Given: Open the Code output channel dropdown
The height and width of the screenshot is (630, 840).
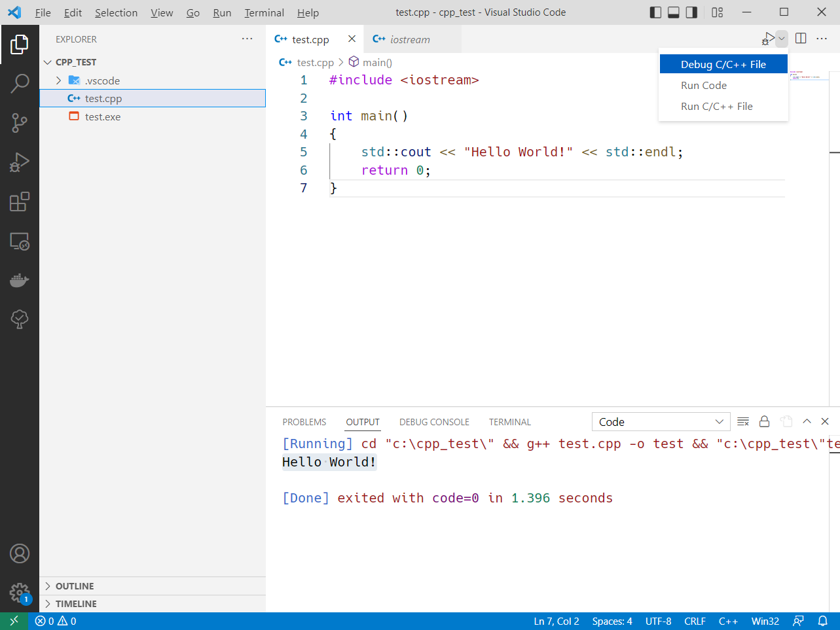Looking at the screenshot, I should click(661, 422).
